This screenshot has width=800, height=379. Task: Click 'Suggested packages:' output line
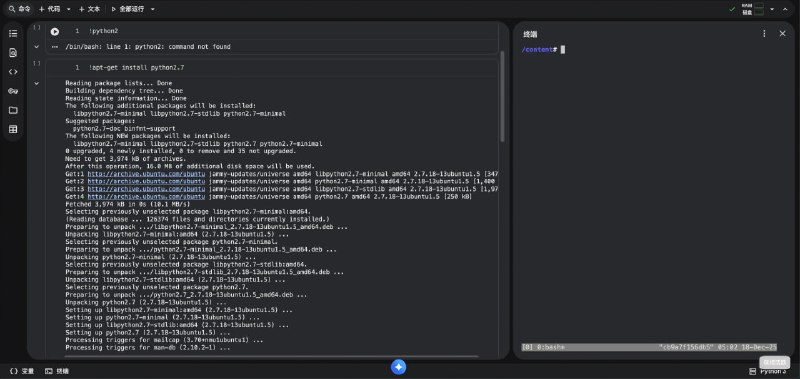100,121
